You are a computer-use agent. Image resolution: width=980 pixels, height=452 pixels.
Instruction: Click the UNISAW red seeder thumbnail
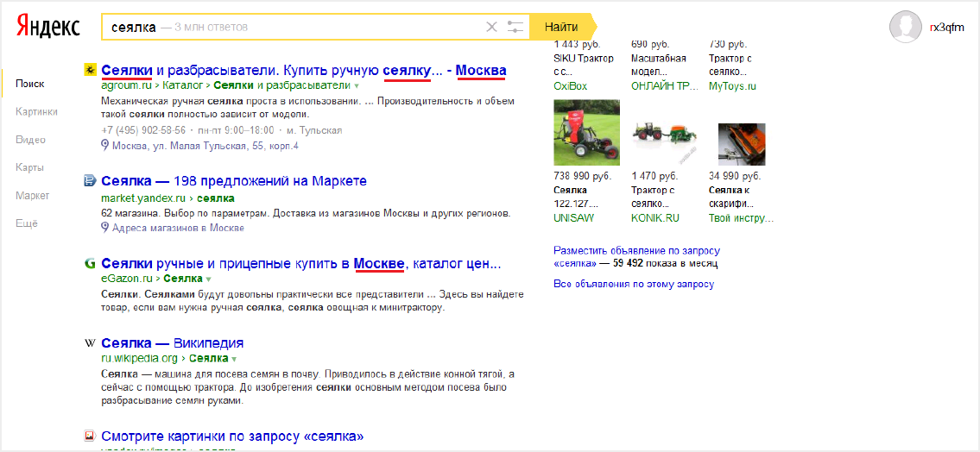[586, 131]
